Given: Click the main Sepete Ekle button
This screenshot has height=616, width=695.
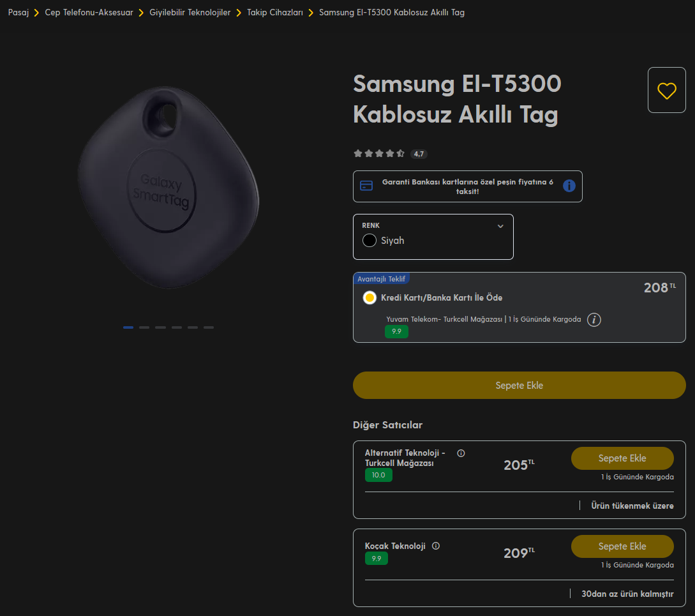Looking at the screenshot, I should 519,386.
